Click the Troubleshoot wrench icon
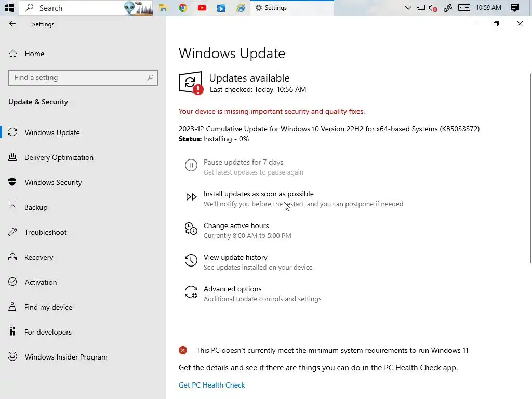532x399 pixels. pos(12,232)
